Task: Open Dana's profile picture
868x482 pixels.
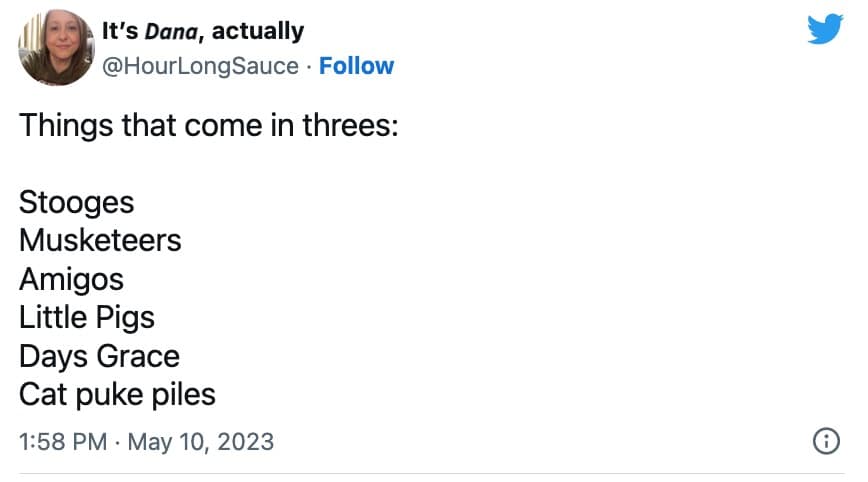Action: pyautogui.click(x=55, y=48)
